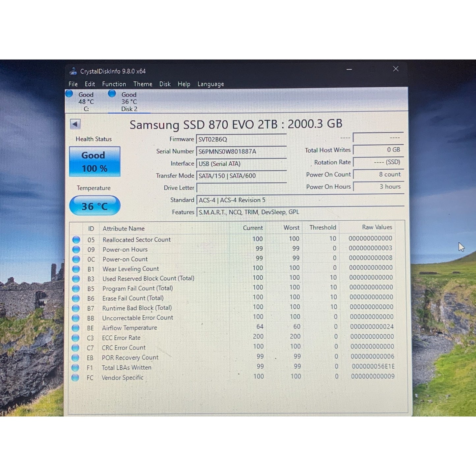Click the Firmware field SVT02B6Q
Viewport: 476px width, 476px height.
pyautogui.click(x=241, y=139)
